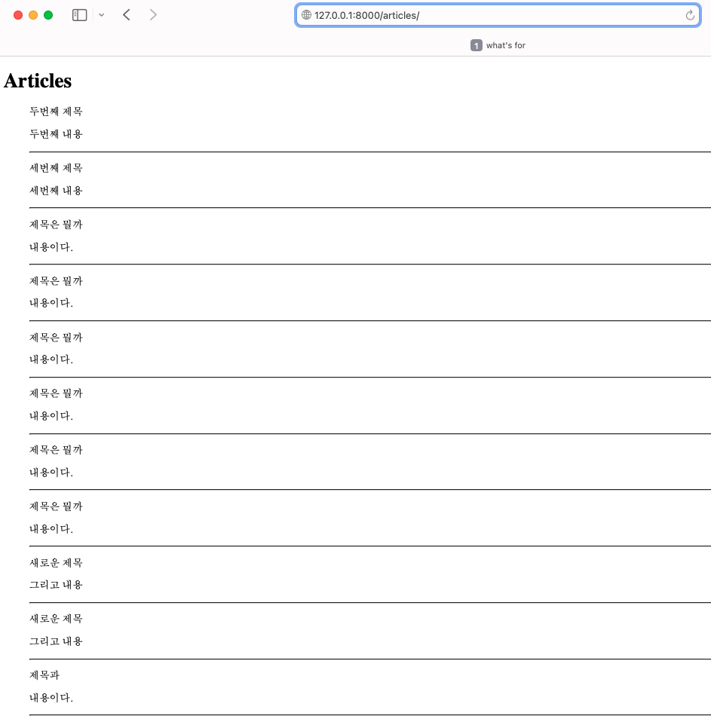Select the text "제목과"

tap(44, 675)
